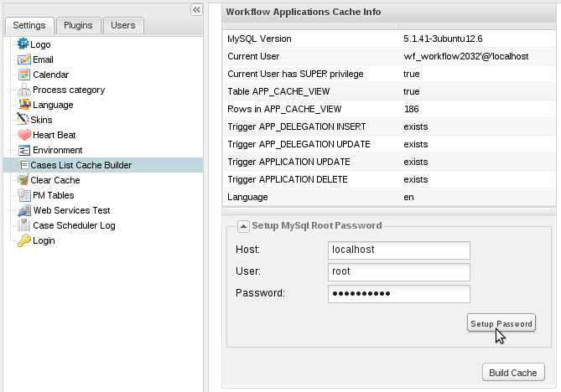Click the Calendar icon in sidebar
The image size is (561, 392).
tap(24, 75)
